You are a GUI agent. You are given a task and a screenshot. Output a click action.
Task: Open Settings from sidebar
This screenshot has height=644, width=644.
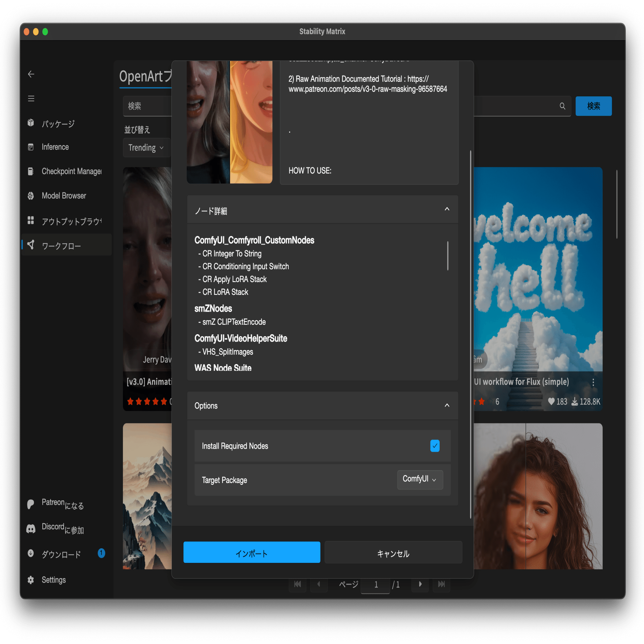pos(53,580)
